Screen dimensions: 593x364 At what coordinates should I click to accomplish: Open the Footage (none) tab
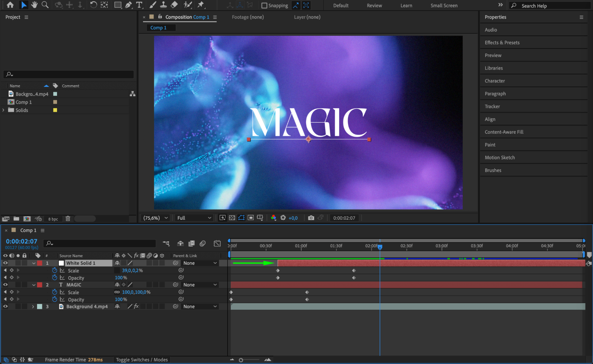tap(248, 17)
